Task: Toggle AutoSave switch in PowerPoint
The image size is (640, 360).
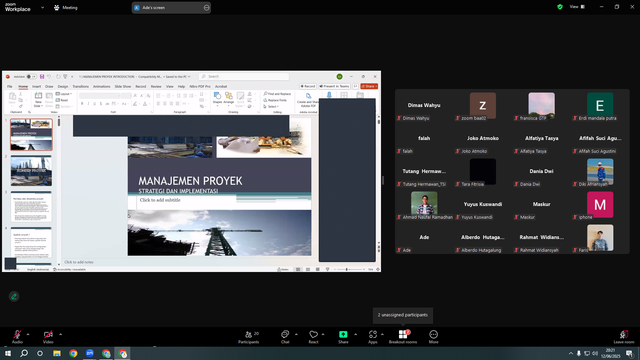Action: click(x=31, y=77)
